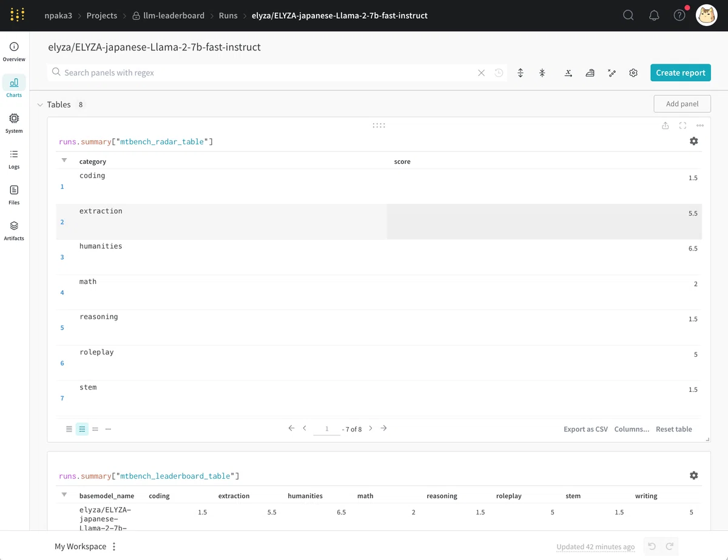Click Reset table

[x=674, y=429]
